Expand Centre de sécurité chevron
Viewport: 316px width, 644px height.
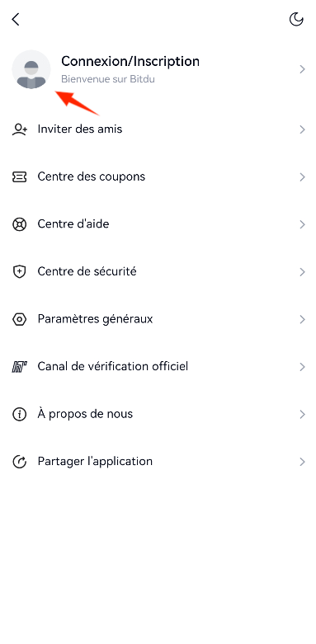pos(303,272)
